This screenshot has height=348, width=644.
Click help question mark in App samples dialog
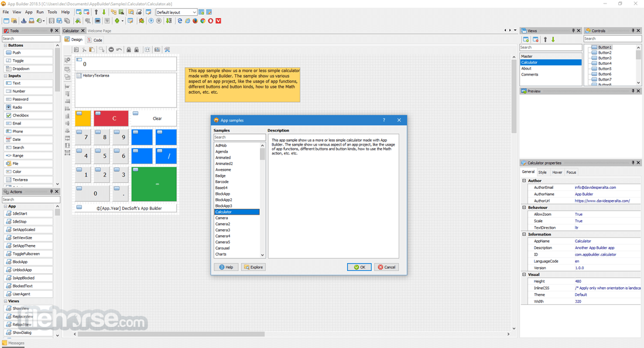(x=384, y=120)
